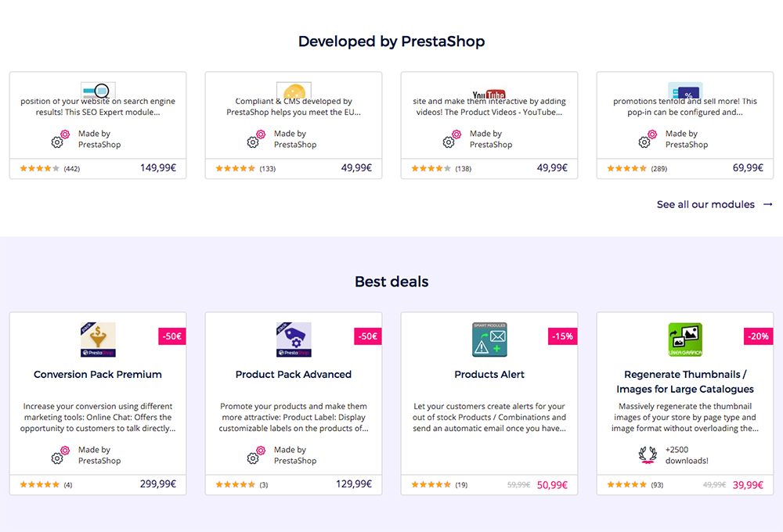
Task: Open Regenerate Thumbnails / Images for Large Catalogues title
Action: click(685, 382)
